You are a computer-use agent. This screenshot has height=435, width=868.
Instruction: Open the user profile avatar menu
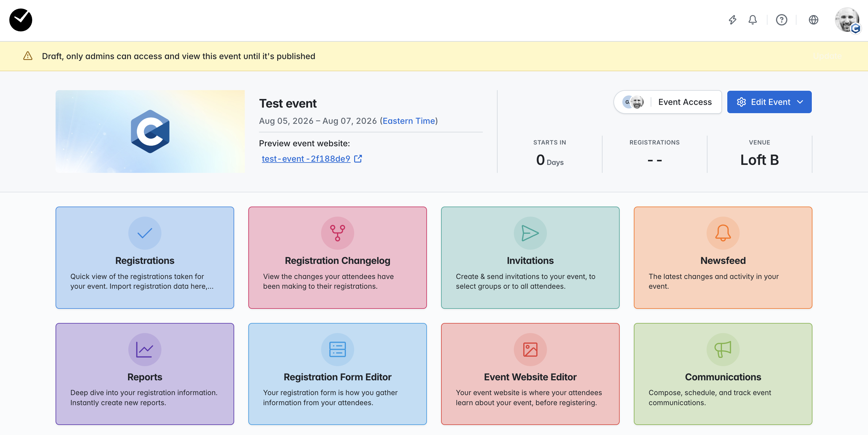[847, 20]
